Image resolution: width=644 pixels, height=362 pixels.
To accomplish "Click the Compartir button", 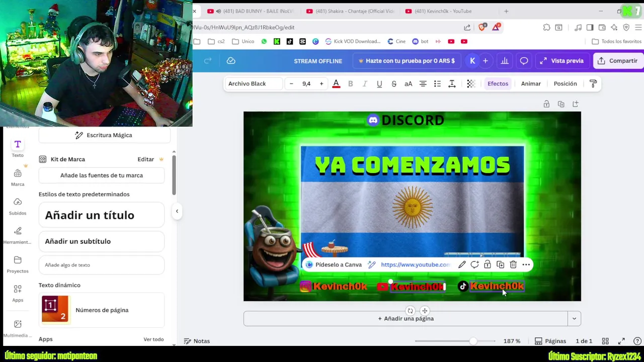I will (x=617, y=61).
